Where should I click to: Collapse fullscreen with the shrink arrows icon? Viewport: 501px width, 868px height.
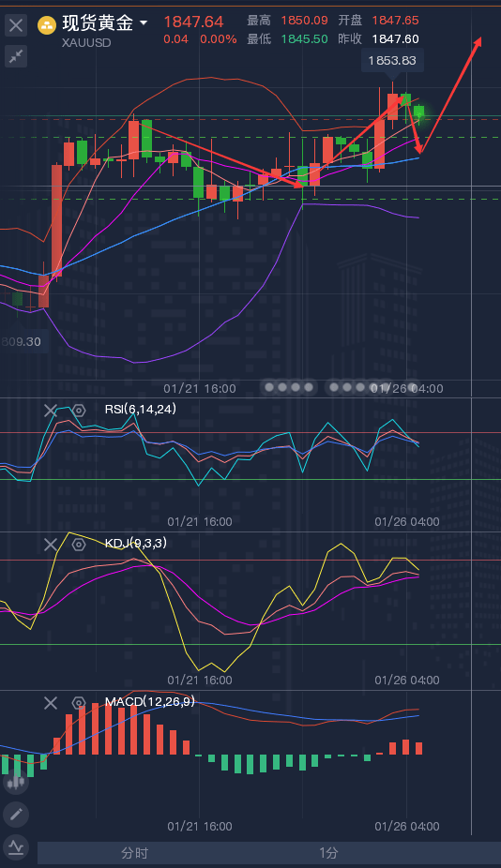click(x=16, y=56)
